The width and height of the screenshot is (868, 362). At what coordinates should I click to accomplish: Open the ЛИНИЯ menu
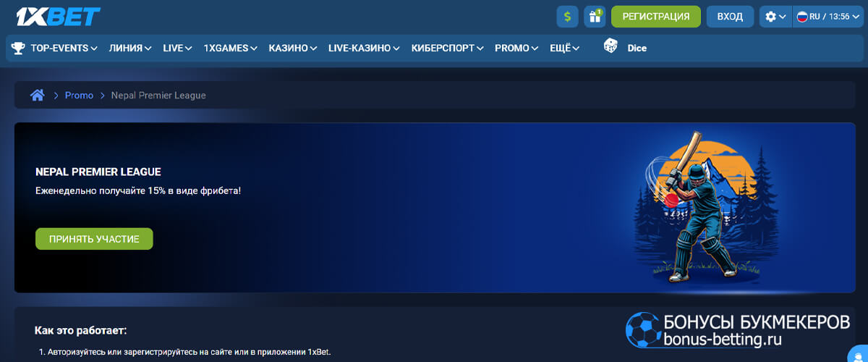tap(129, 49)
